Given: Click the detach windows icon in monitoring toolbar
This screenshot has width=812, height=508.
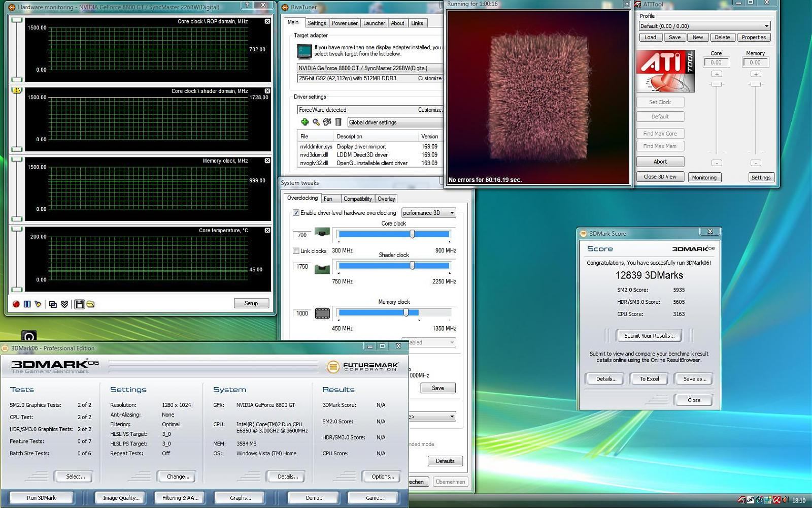Looking at the screenshot, I should pyautogui.click(x=53, y=304).
